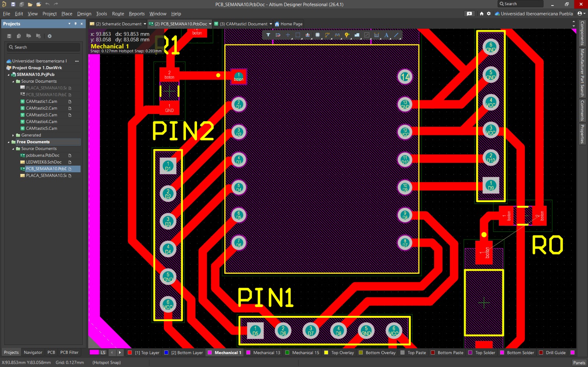Switch to the Home Page tab
Viewport: 588px width, 367px height.
point(288,24)
